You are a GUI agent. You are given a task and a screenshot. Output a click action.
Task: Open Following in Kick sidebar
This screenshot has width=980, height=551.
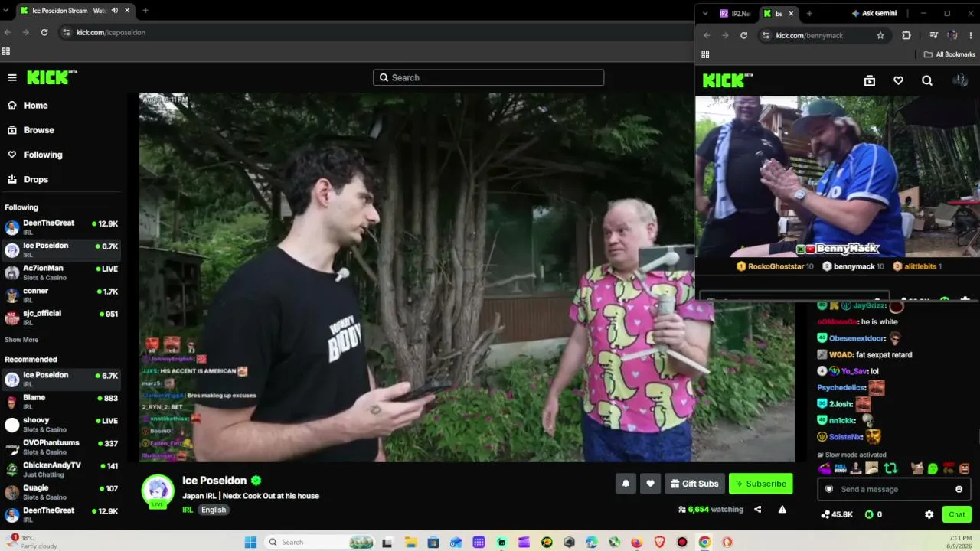click(43, 155)
